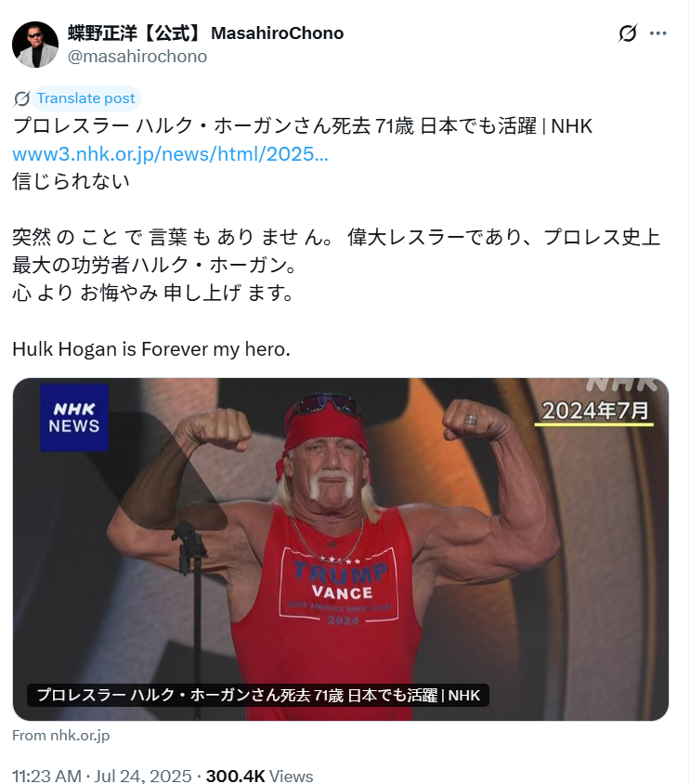The width and height of the screenshot is (690, 784).
Task: View the 300.4K Views analytics
Action: (259, 776)
